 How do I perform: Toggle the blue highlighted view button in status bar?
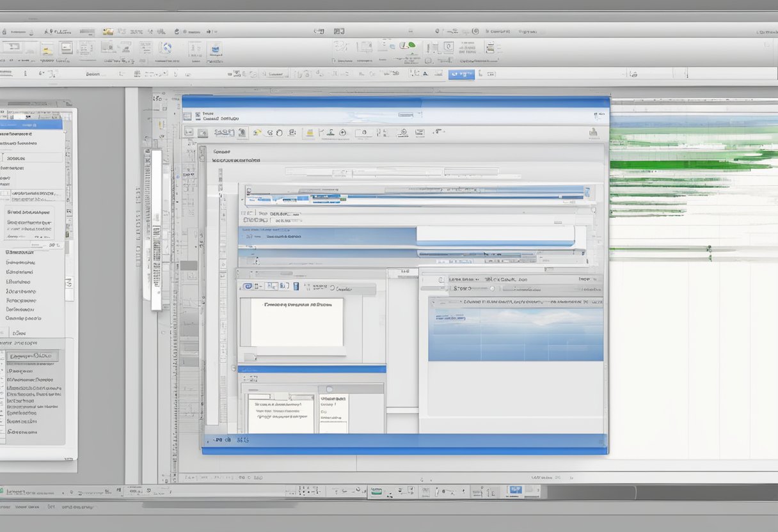pyautogui.click(x=515, y=490)
